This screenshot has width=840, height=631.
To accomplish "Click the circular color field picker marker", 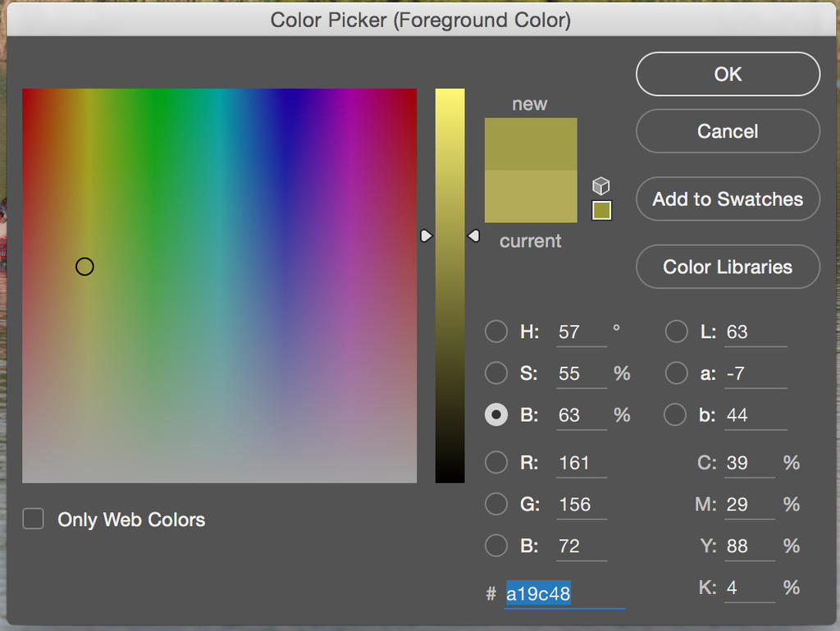I will [84, 267].
